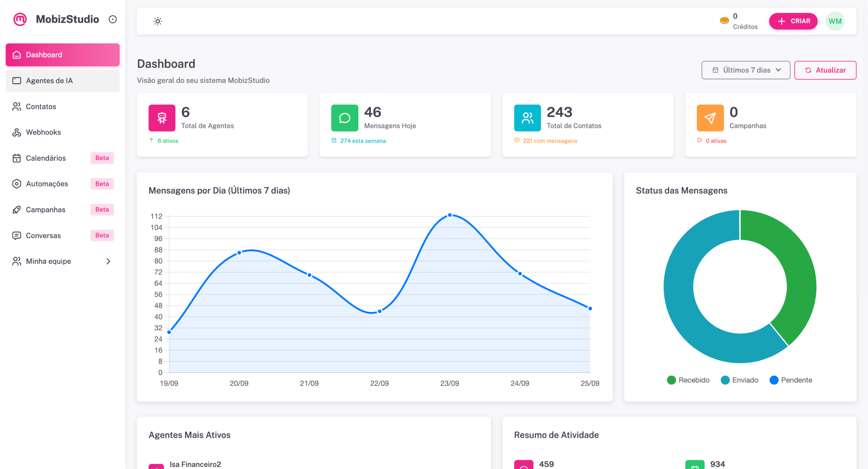Go to Contatos in the sidebar
The image size is (868, 469).
tap(41, 106)
